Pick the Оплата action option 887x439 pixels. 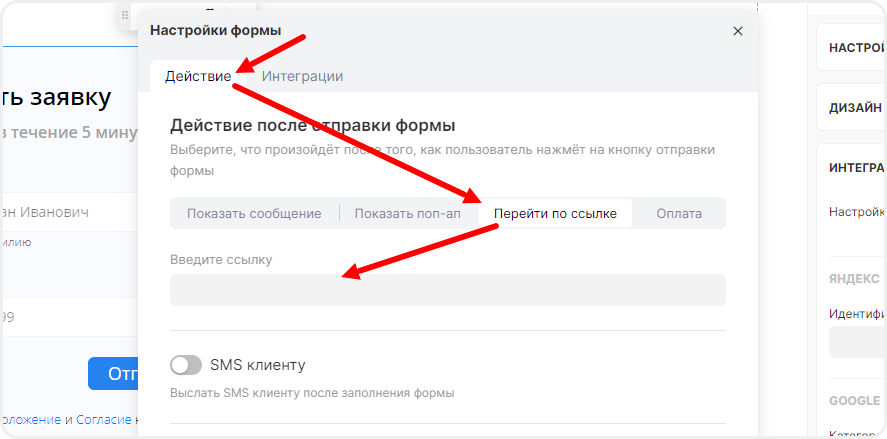[679, 213]
